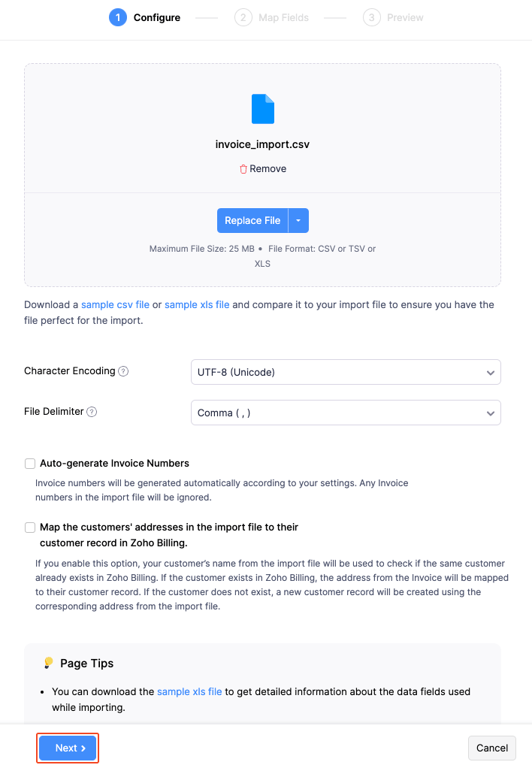This screenshot has width=532, height=771.
Task: Click step 2 Map Fields circle
Action: click(243, 17)
